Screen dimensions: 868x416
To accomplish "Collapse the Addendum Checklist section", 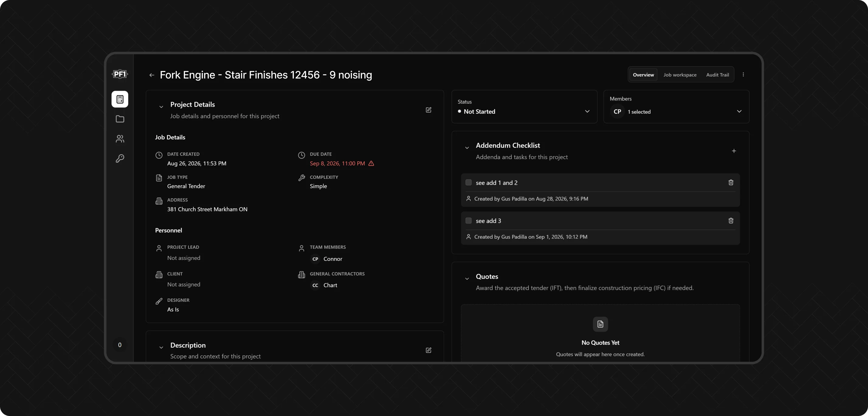I will pyautogui.click(x=467, y=148).
